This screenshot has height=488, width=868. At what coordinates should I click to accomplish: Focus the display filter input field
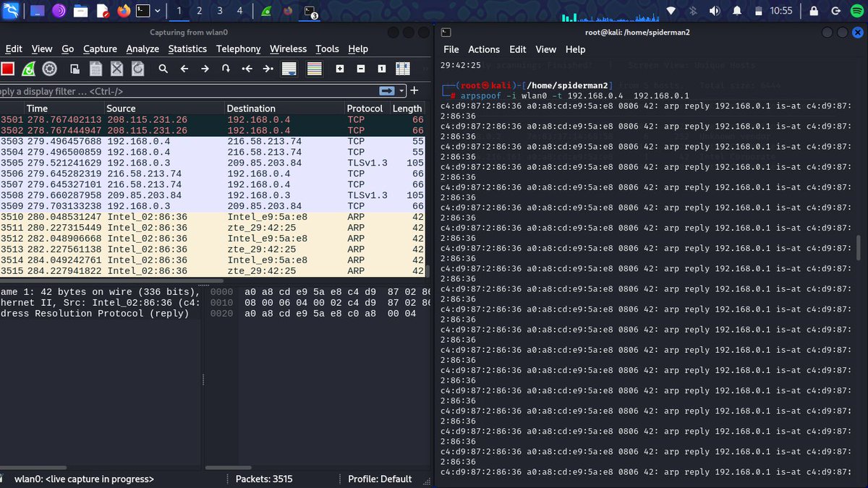tap(188, 91)
